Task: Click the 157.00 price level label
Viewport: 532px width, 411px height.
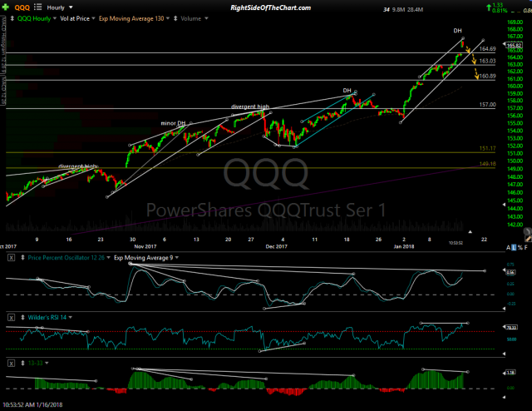Action: (x=487, y=105)
